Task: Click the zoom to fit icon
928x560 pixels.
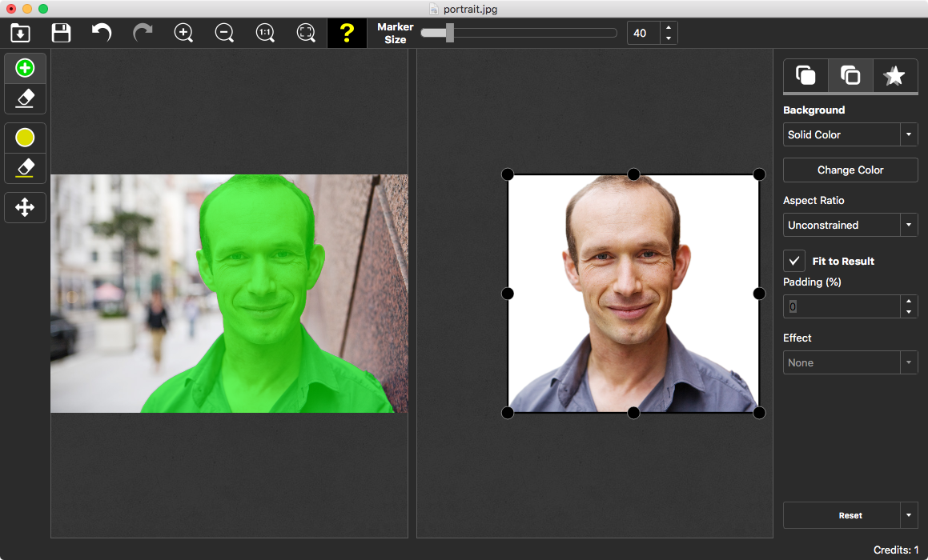Action: (306, 33)
